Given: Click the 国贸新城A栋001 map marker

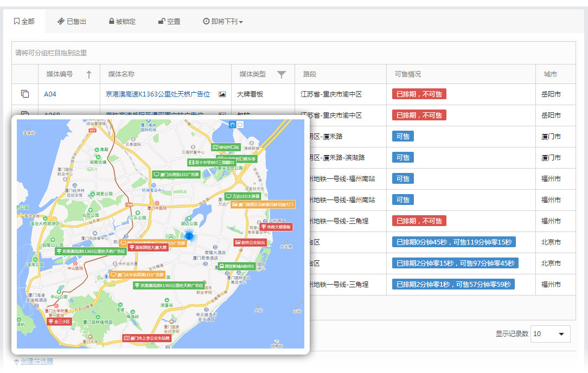Looking at the screenshot, I should point(237,266).
